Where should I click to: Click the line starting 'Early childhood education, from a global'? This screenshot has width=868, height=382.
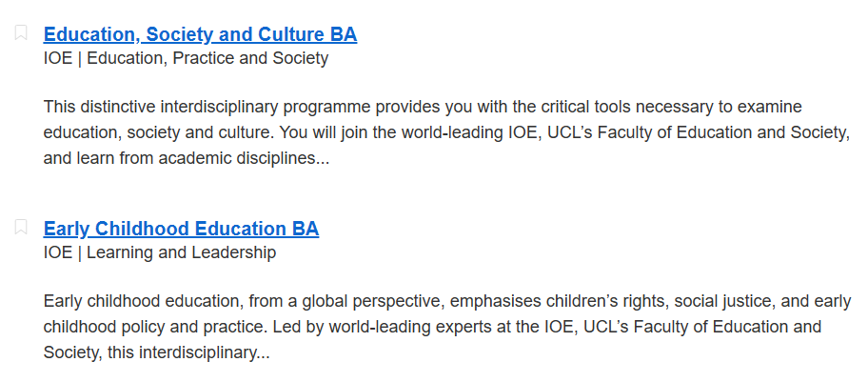pos(446,301)
